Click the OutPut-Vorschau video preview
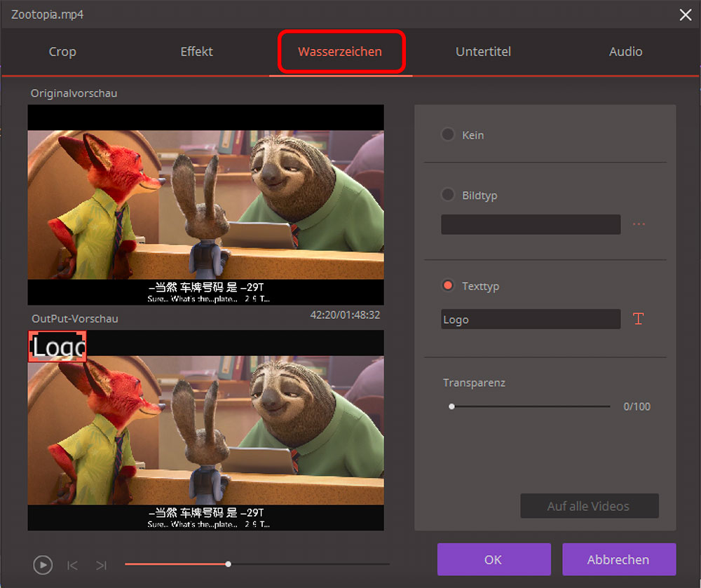701x588 pixels. [205, 430]
